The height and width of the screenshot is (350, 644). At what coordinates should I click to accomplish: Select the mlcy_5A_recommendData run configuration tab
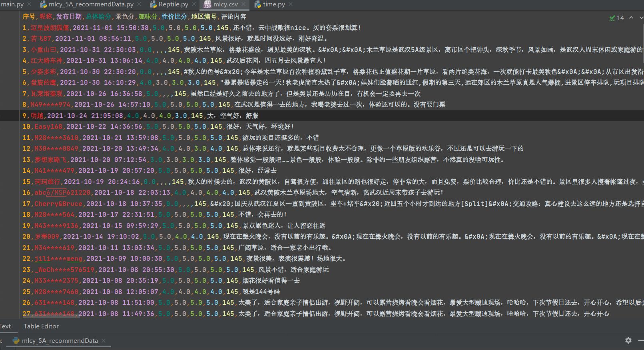coord(60,341)
